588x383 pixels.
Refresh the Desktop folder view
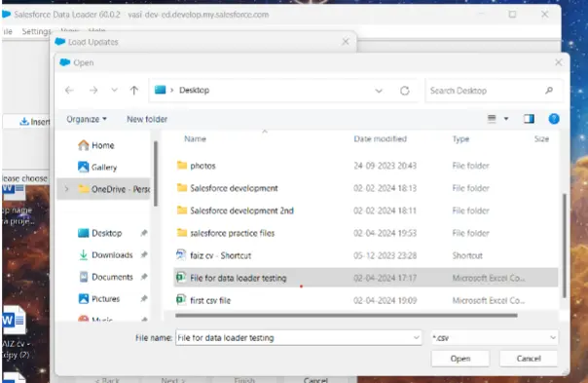coord(404,91)
